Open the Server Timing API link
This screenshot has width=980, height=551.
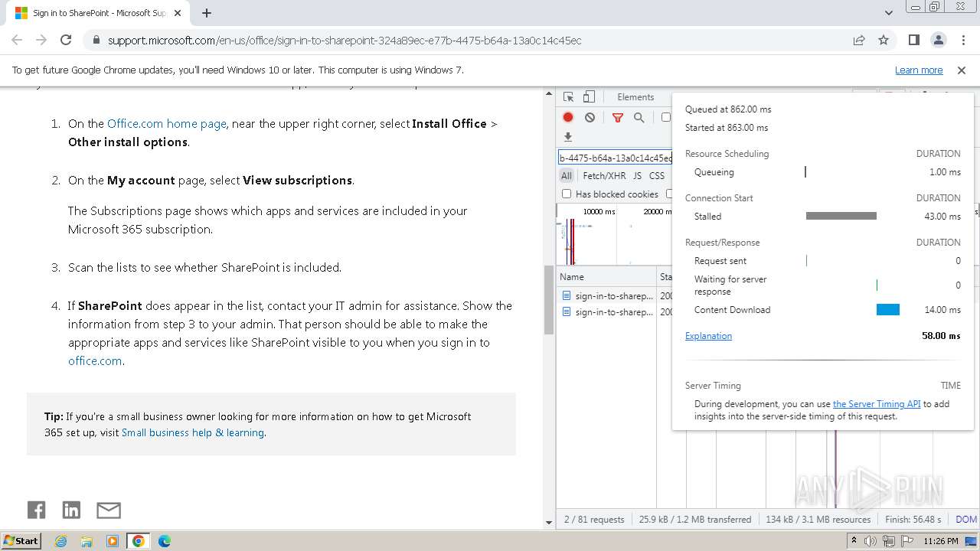[877, 404]
